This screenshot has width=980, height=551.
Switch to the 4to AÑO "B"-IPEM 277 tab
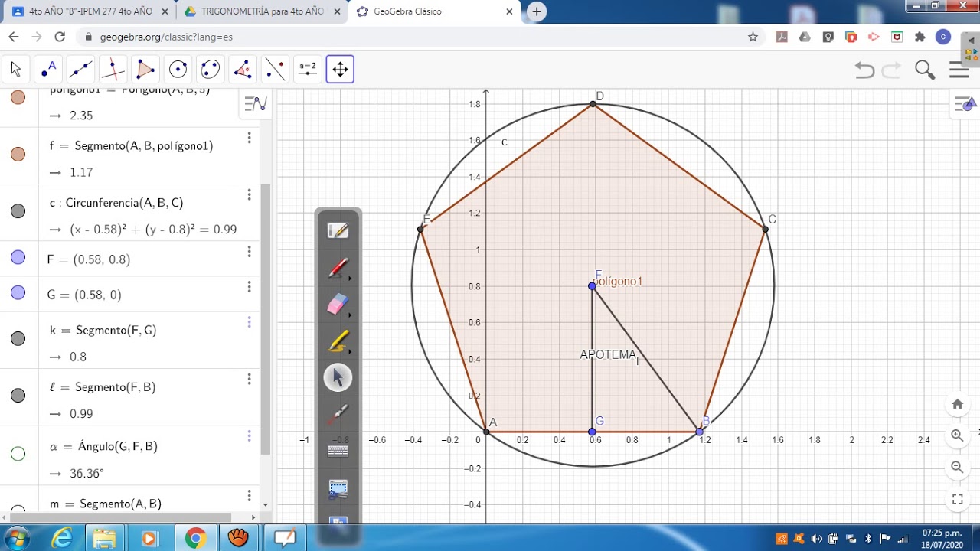(90, 11)
